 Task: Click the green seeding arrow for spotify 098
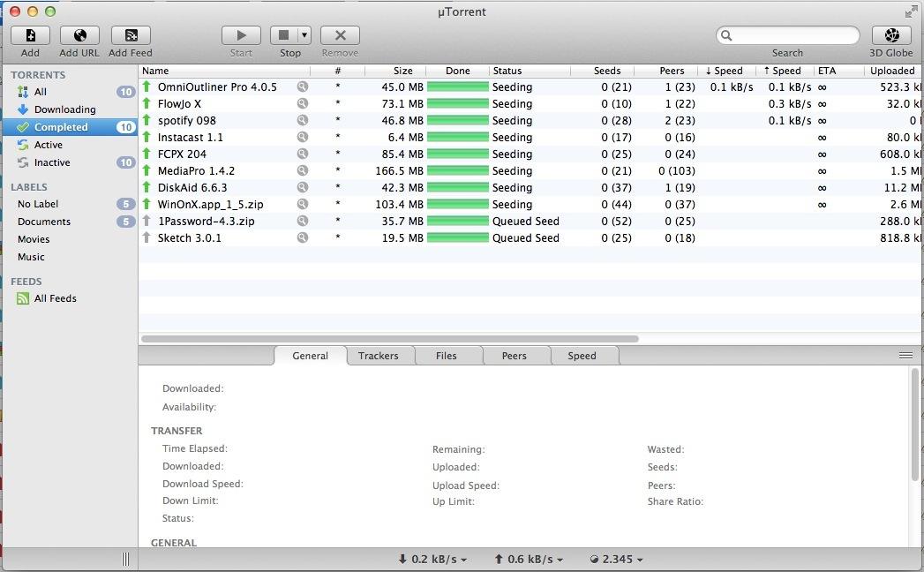146,120
